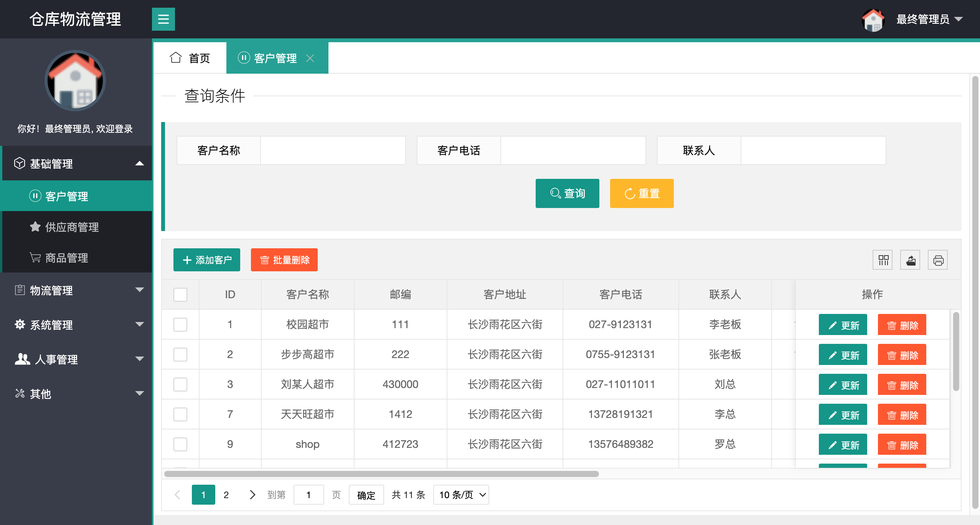Check the checkbox for row ID 7

click(180, 414)
